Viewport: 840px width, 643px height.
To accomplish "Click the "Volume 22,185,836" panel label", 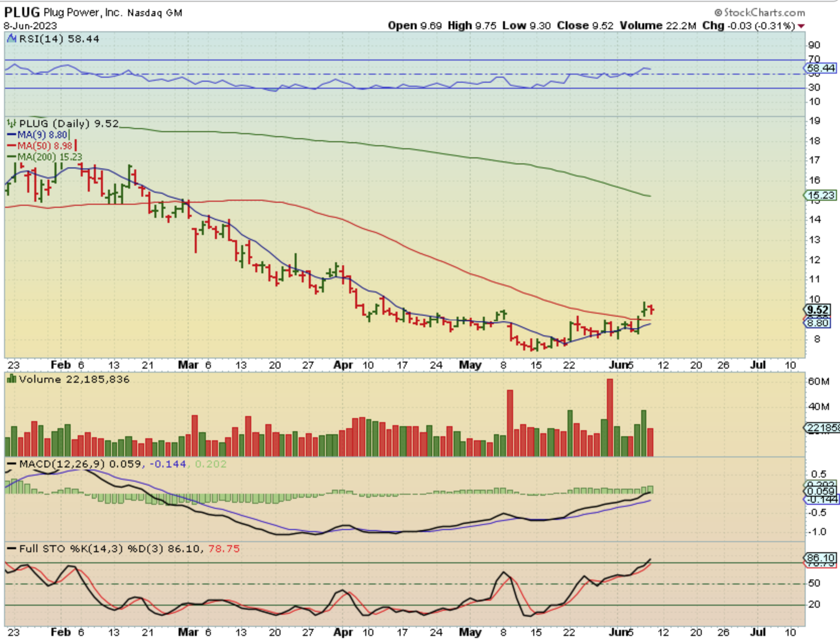I will 74,379.
